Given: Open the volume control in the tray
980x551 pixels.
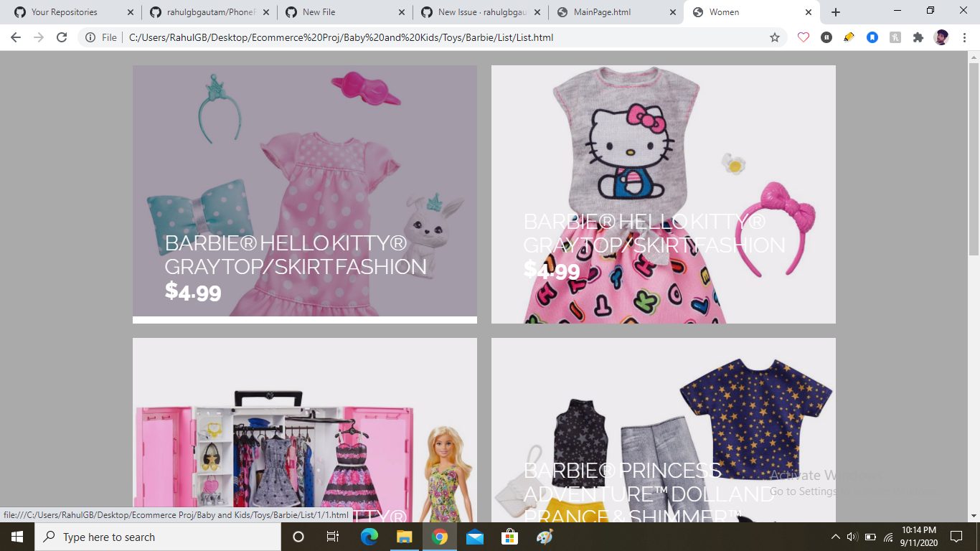Looking at the screenshot, I should [852, 537].
